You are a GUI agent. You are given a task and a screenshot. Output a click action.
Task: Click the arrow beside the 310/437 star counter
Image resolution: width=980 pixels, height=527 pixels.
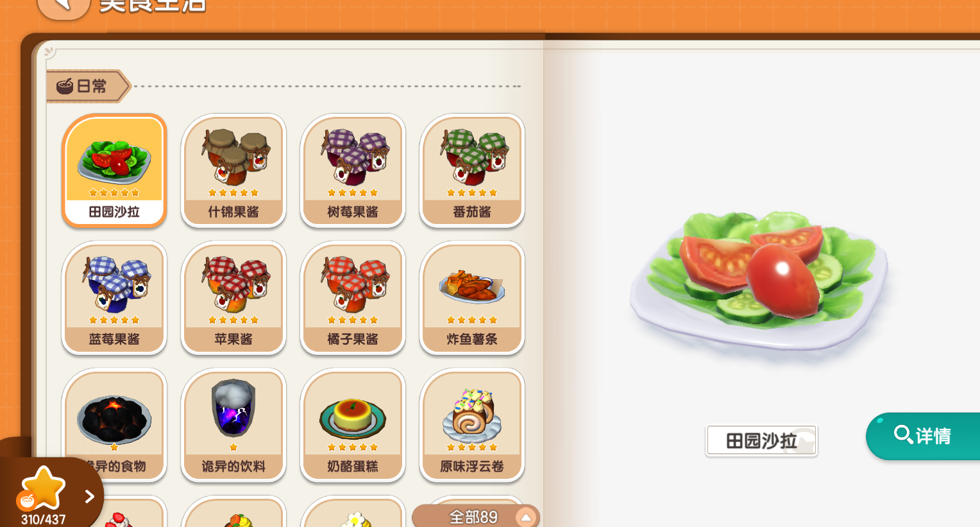click(89, 496)
